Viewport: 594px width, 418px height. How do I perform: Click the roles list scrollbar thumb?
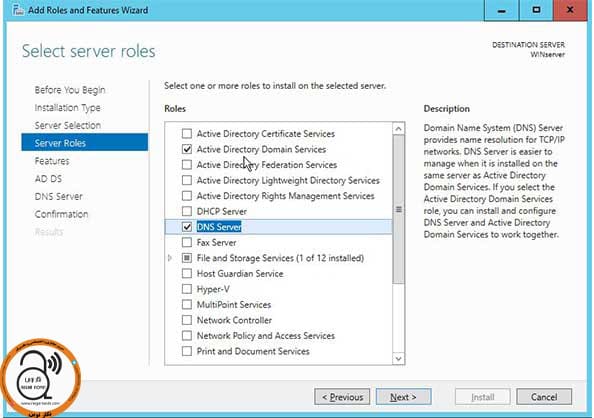tap(398, 210)
